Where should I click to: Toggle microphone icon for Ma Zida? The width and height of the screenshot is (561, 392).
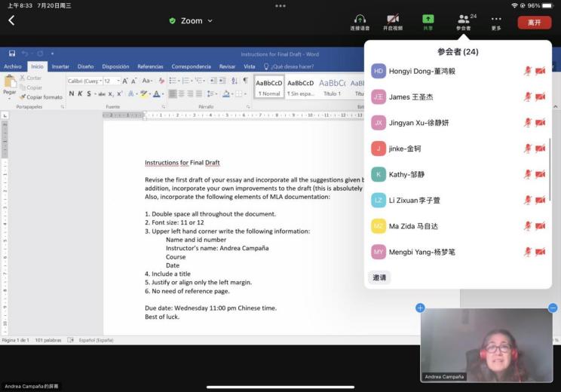coord(528,226)
